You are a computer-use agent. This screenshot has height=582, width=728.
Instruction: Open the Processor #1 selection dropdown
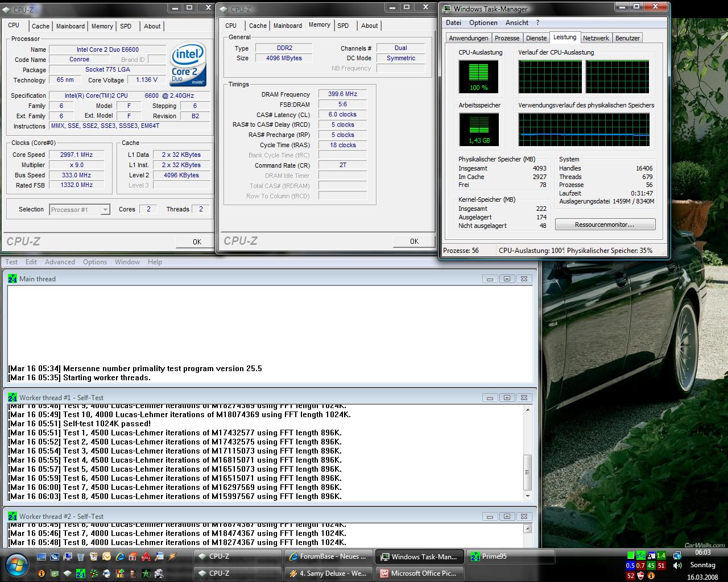[80, 210]
